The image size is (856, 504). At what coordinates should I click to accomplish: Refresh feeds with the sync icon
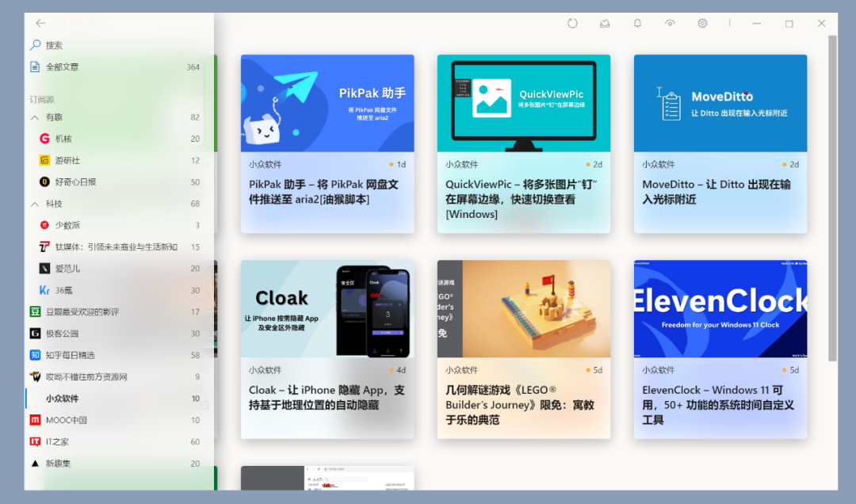click(572, 24)
